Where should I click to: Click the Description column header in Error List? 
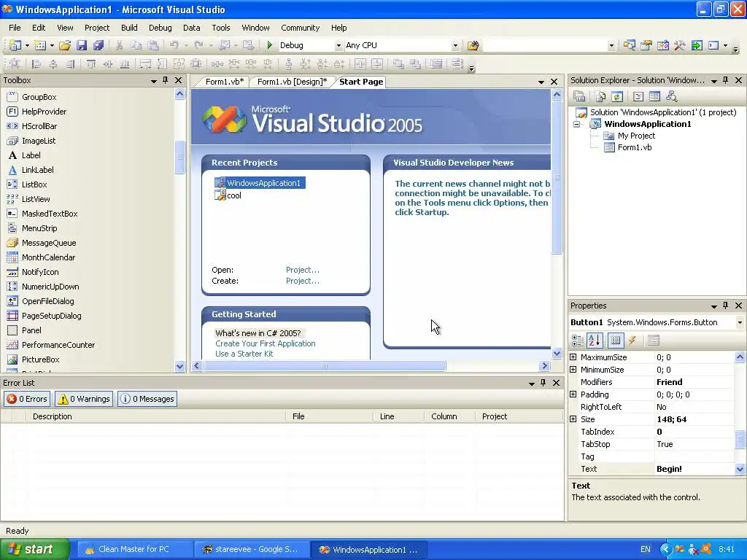(x=158, y=416)
